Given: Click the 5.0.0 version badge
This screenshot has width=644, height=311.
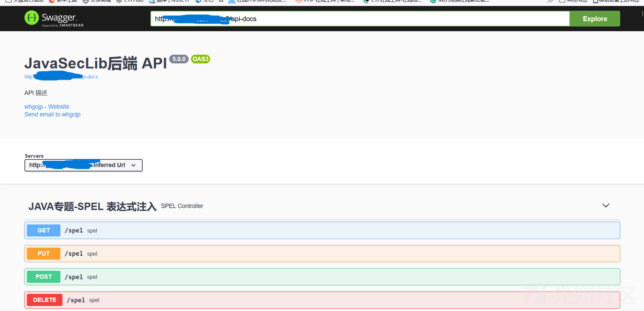Looking at the screenshot, I should click(x=179, y=59).
